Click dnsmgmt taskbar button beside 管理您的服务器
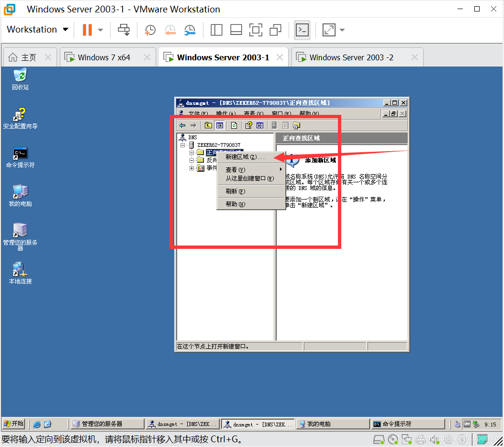Viewport: 504px width, 447px height. pyautogui.click(x=182, y=424)
